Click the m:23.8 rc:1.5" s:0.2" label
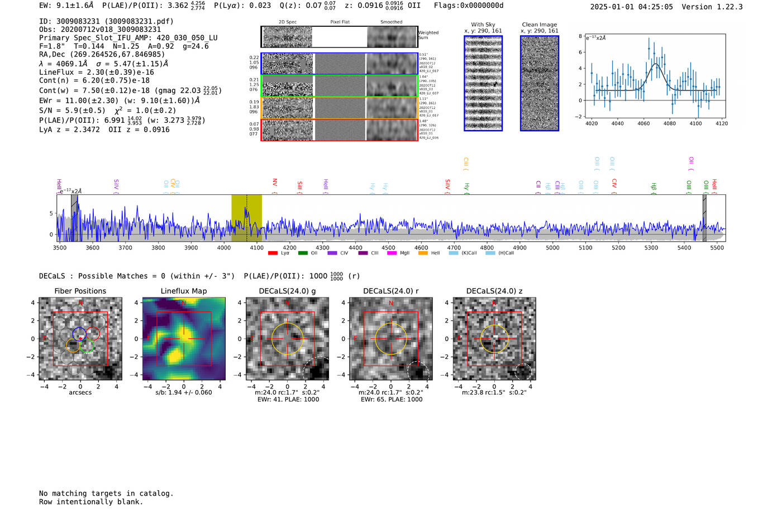The width and height of the screenshot is (782, 532). (494, 392)
